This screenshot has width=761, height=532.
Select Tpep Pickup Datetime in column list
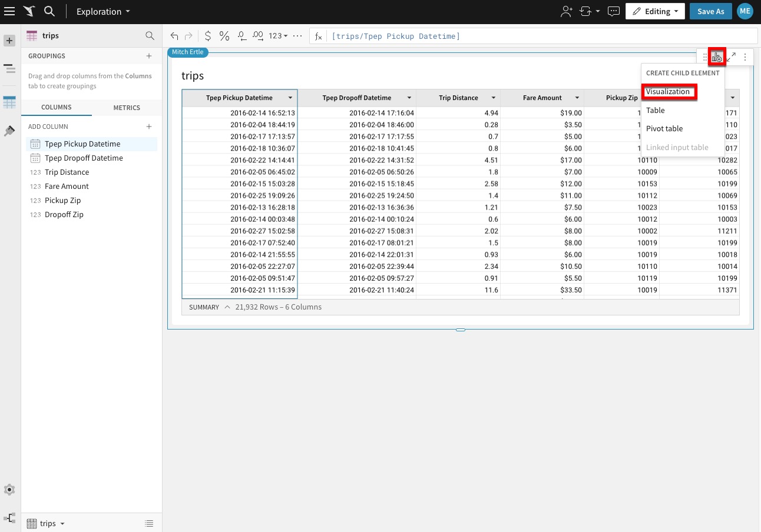click(91, 144)
